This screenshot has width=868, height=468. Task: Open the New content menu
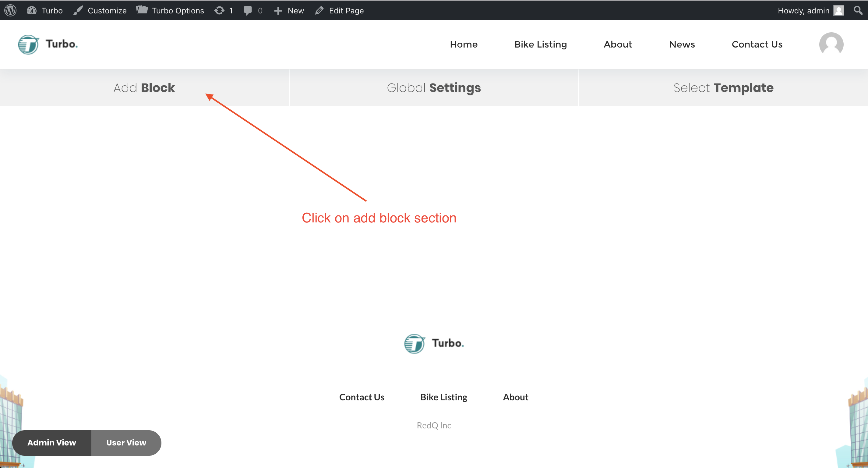(289, 10)
